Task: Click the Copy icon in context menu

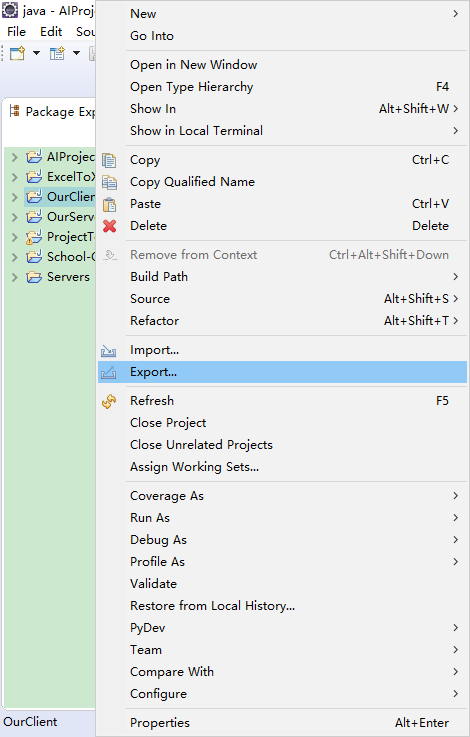Action: 109,160
